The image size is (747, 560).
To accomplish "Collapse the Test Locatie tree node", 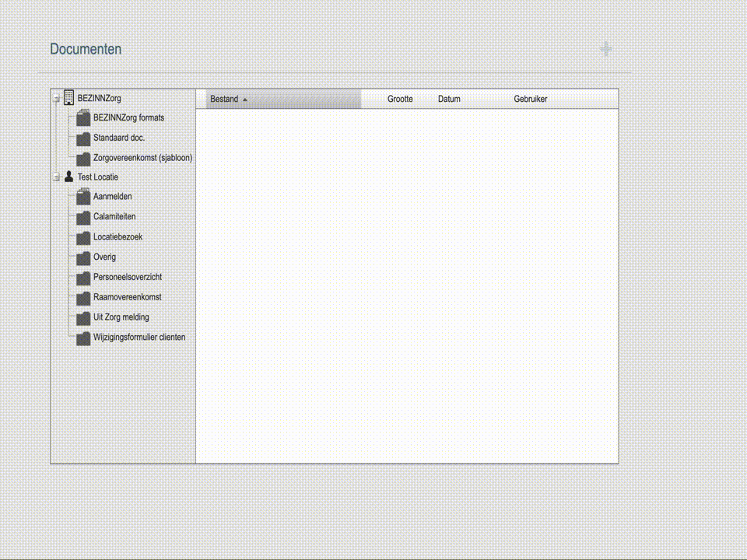I will pyautogui.click(x=56, y=178).
